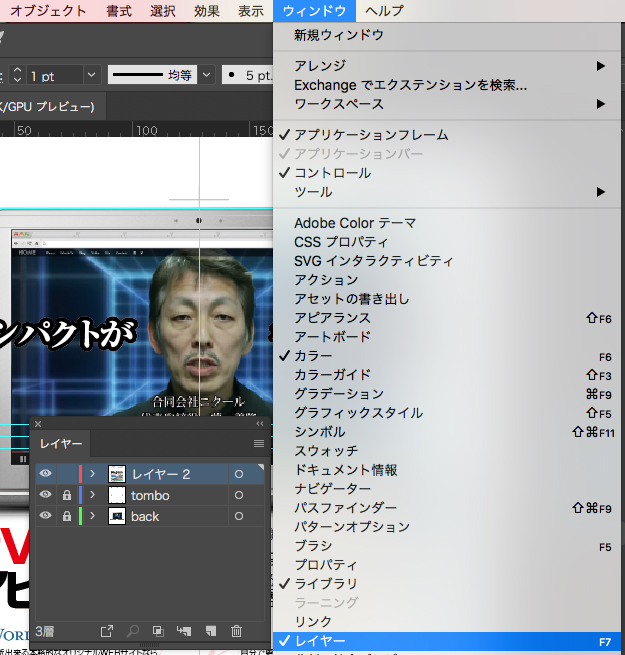625x655 pixels.
Task: Click the 5 pt brush definition field
Action: 248,75
